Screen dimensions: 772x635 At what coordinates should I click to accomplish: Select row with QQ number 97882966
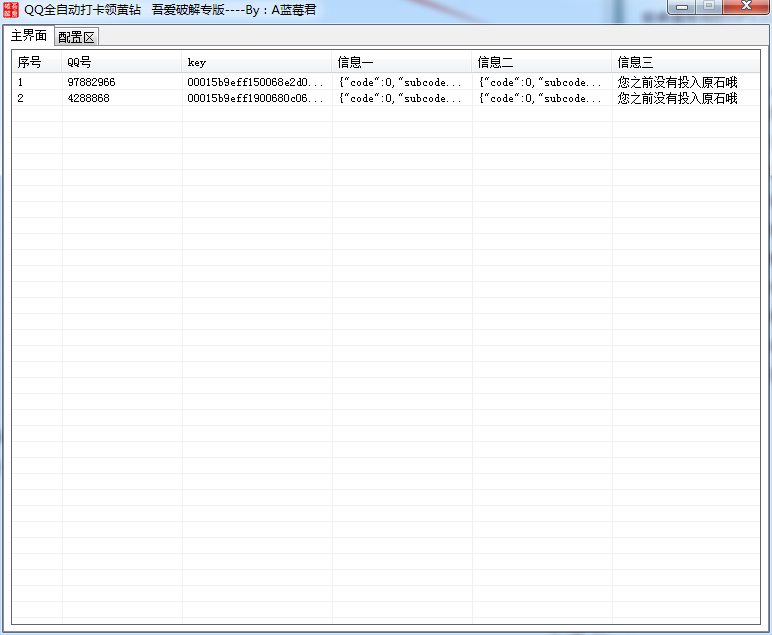[91, 82]
